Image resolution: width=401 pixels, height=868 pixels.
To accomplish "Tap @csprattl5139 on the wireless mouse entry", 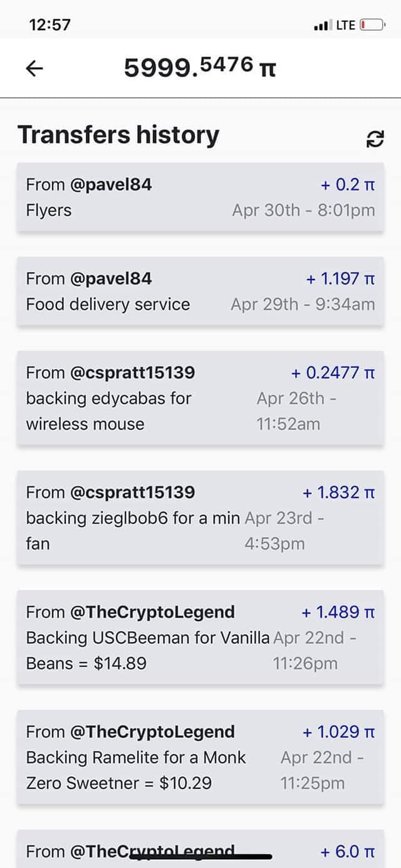I will pos(133,373).
